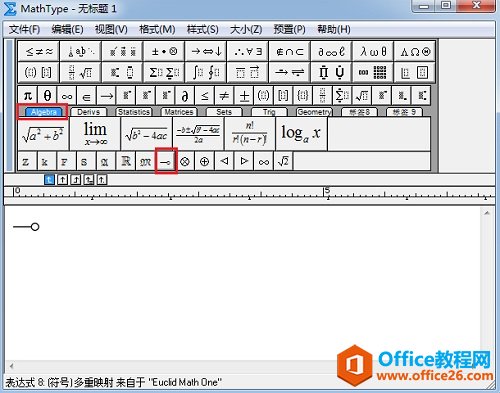The width and height of the screenshot is (500, 393).
Task: Open the summation templates palette
Action: coord(164,72)
